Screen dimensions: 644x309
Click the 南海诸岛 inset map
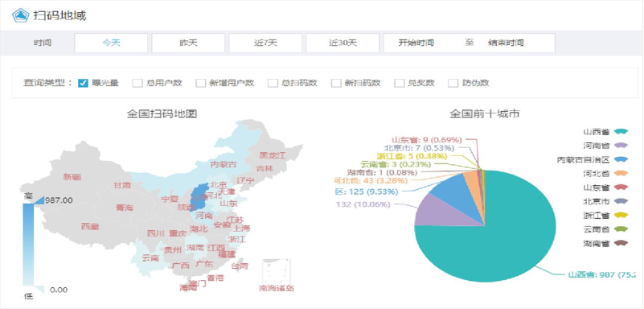tap(277, 273)
